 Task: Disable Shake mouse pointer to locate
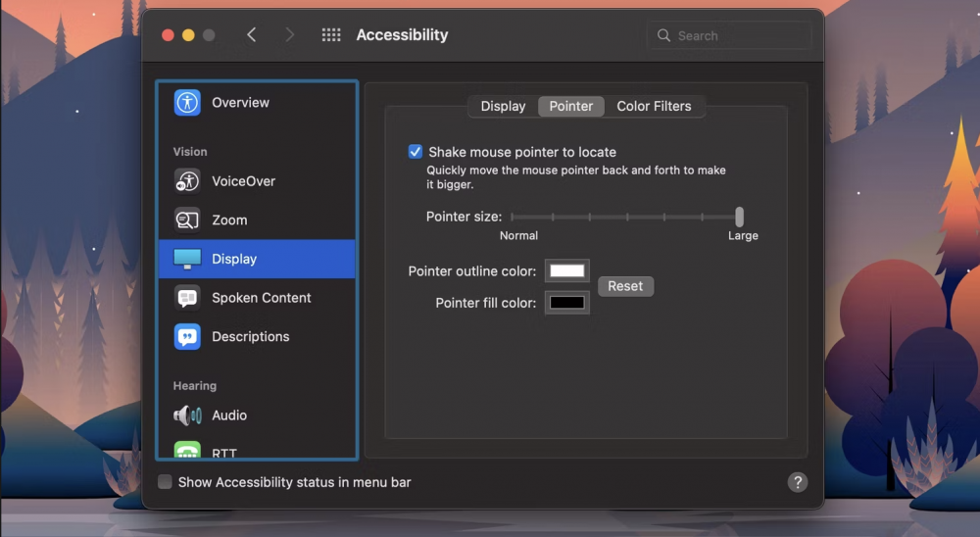pyautogui.click(x=416, y=152)
